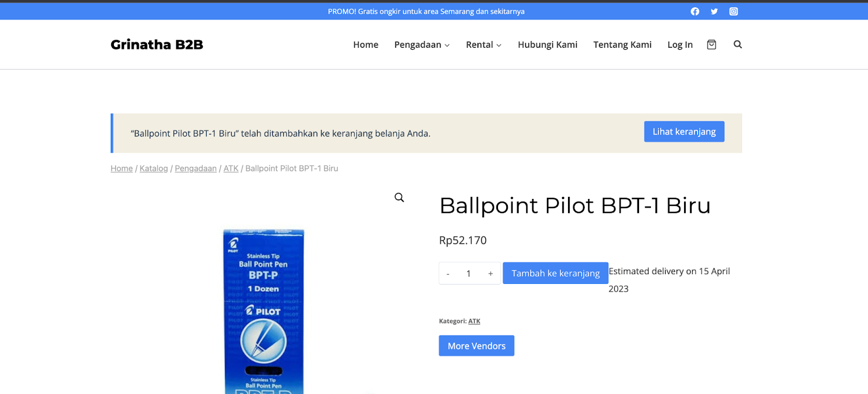Zoom product image with magnifier icon
The image size is (868, 394).
(x=399, y=198)
